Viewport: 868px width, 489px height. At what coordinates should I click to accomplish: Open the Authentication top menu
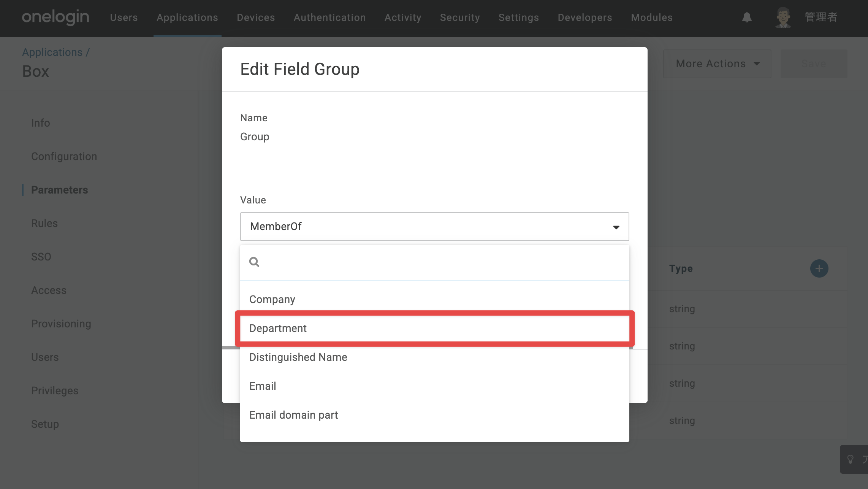330,17
